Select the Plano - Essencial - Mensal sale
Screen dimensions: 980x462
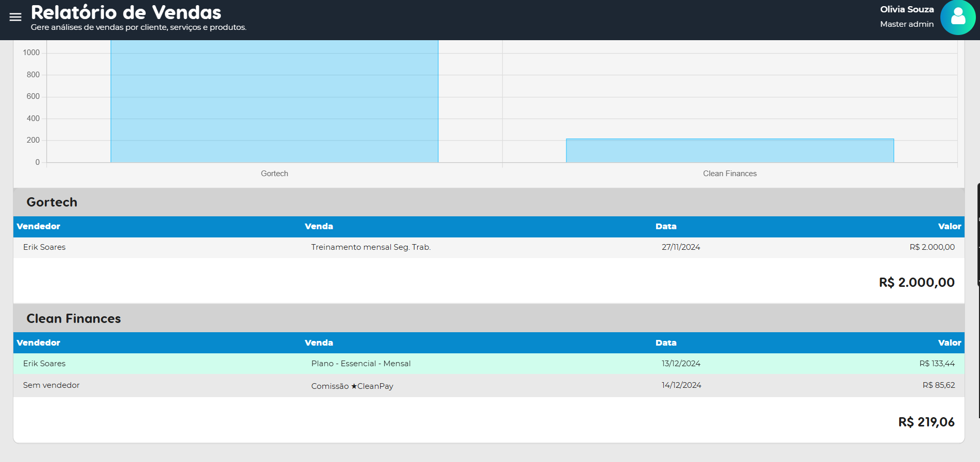(x=360, y=364)
